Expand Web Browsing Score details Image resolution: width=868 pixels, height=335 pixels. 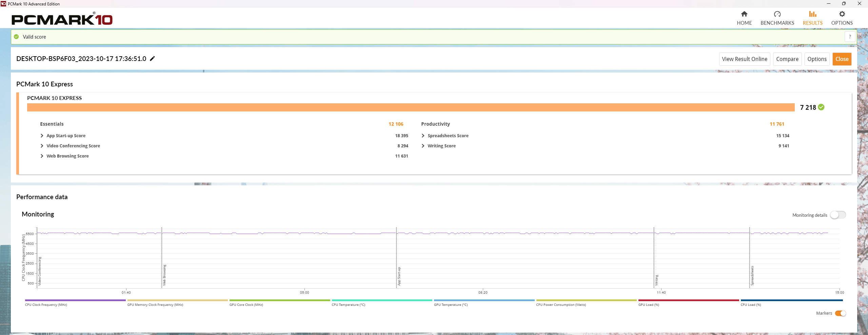coord(42,156)
